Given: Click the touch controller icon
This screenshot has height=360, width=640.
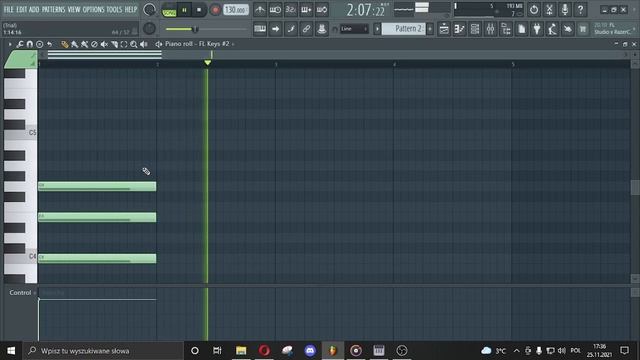Looking at the screenshot, I should (568, 29).
